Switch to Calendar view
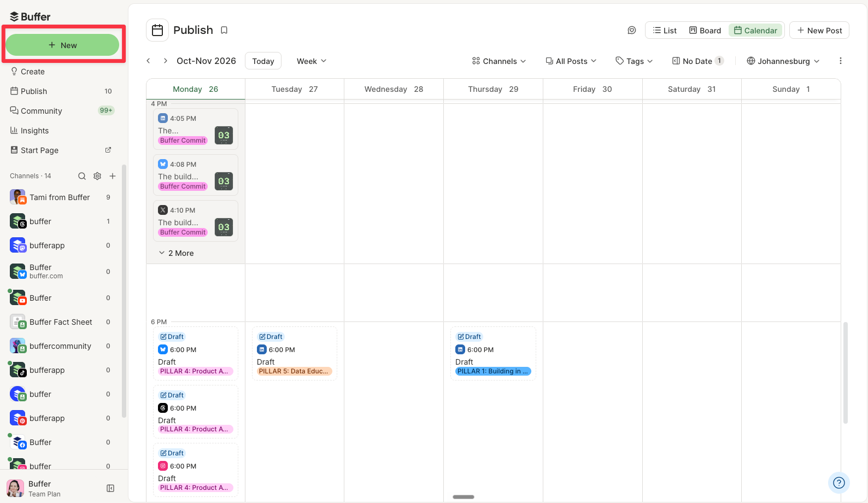Image resolution: width=868 pixels, height=503 pixels. (x=755, y=31)
